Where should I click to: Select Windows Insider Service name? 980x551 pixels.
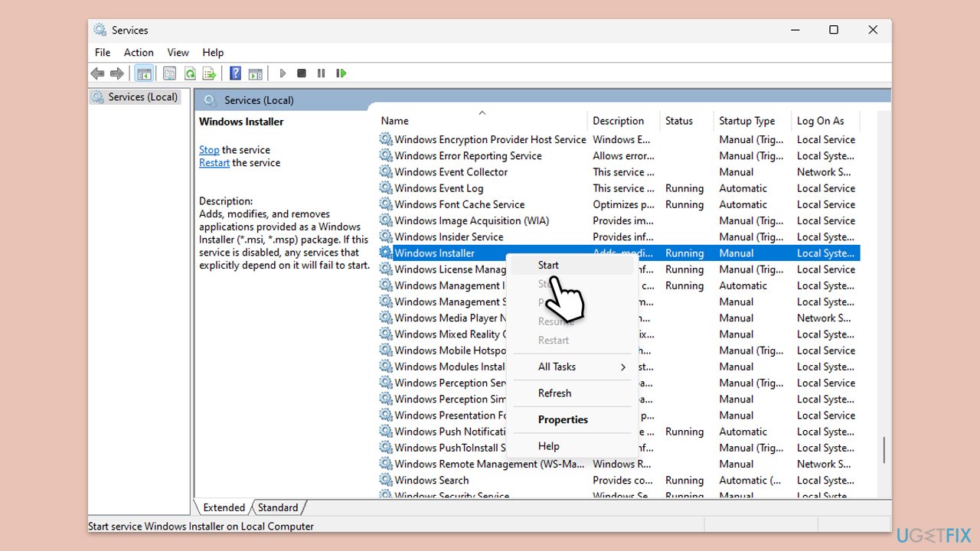449,237
